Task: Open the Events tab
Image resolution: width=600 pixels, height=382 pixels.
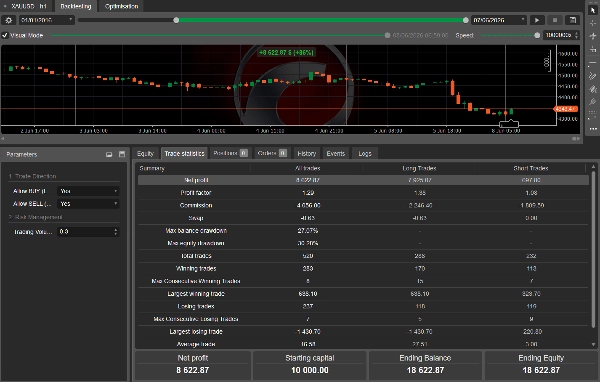Action: click(x=336, y=153)
